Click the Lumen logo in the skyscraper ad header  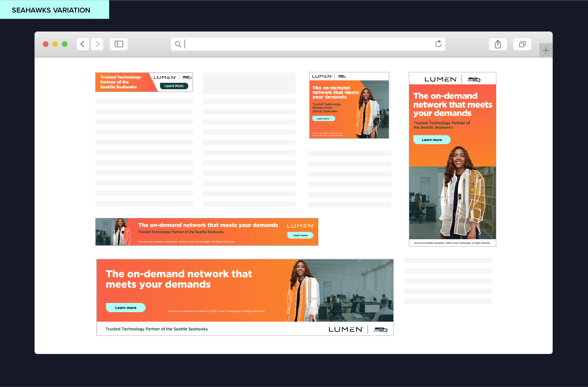(x=441, y=79)
